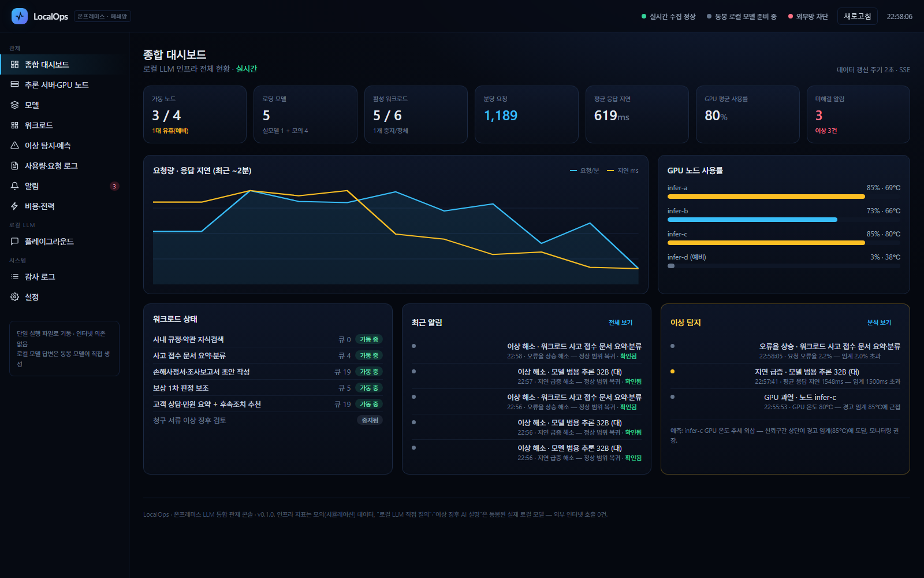The width and height of the screenshot is (924, 578).
Task: Click the 미해결 알림 summary card
Action: [x=858, y=114]
